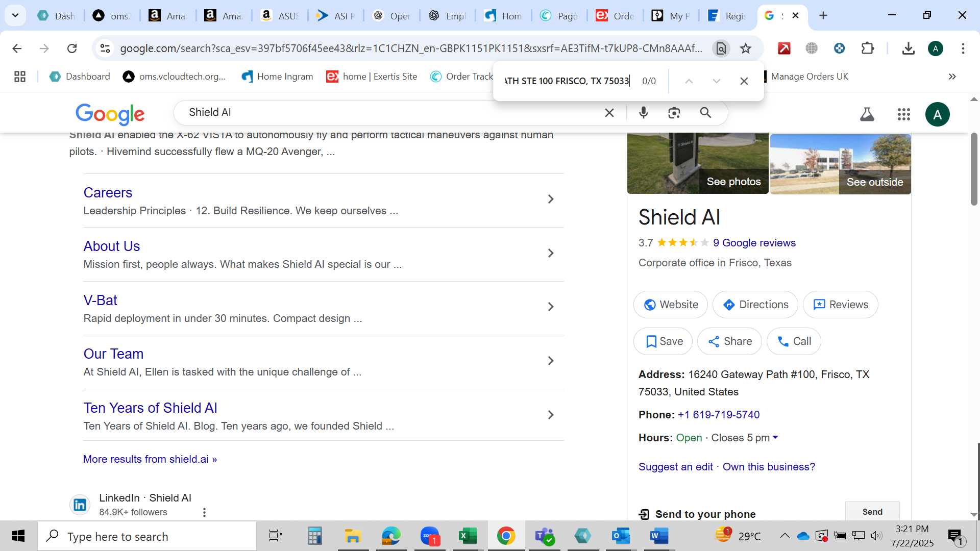Click the Website button
This screenshot has width=980, height=551.
pyautogui.click(x=670, y=305)
